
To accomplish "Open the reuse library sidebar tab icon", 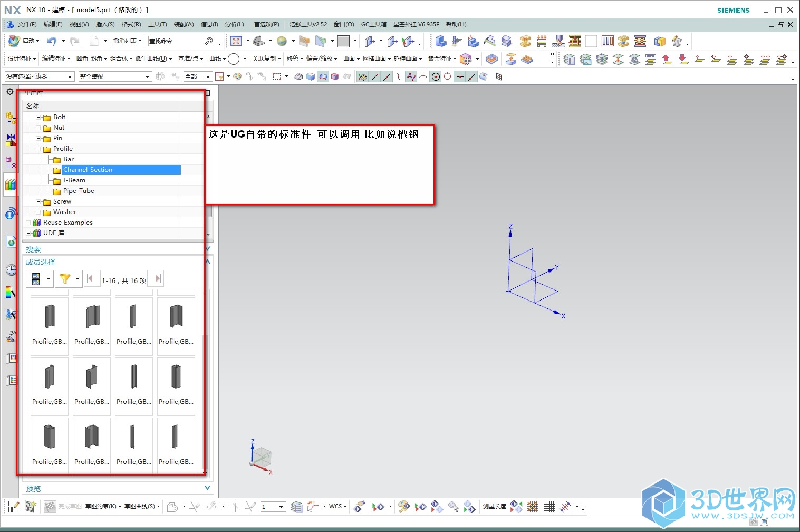I will click(x=11, y=185).
